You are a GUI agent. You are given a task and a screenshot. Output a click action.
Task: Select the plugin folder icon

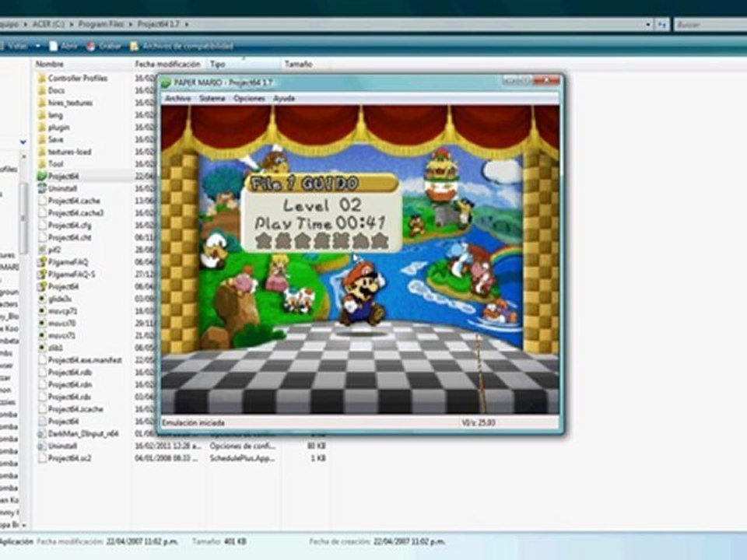[x=42, y=127]
